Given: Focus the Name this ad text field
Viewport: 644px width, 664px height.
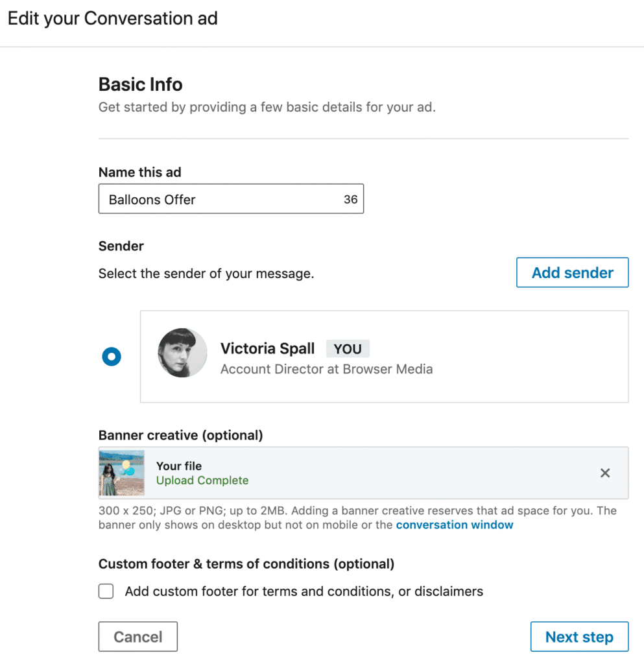Looking at the screenshot, I should 221,200.
